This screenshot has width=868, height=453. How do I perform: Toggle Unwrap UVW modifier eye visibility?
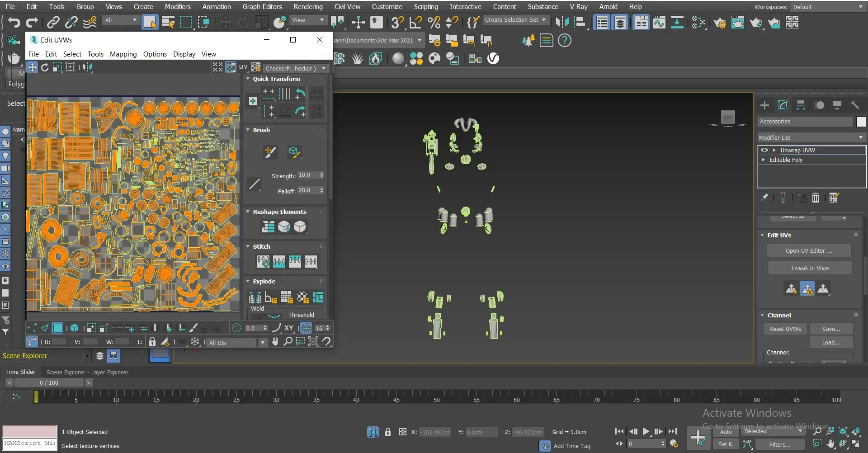pos(764,150)
